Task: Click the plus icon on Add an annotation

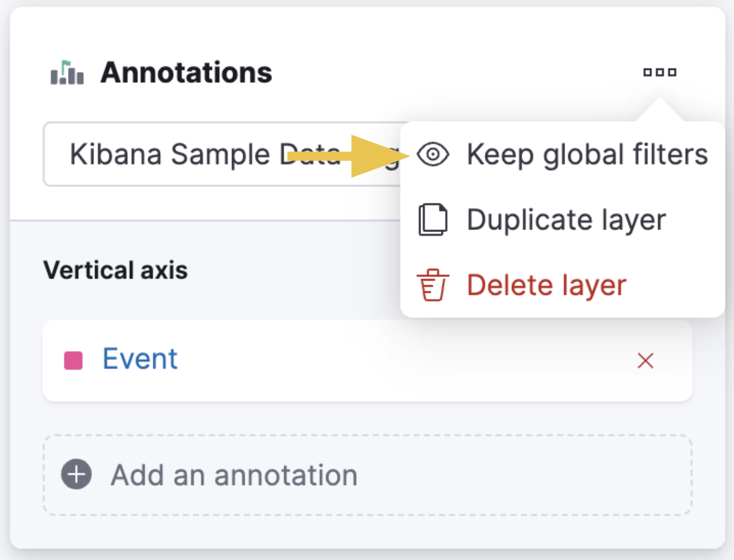Action: coord(76,474)
